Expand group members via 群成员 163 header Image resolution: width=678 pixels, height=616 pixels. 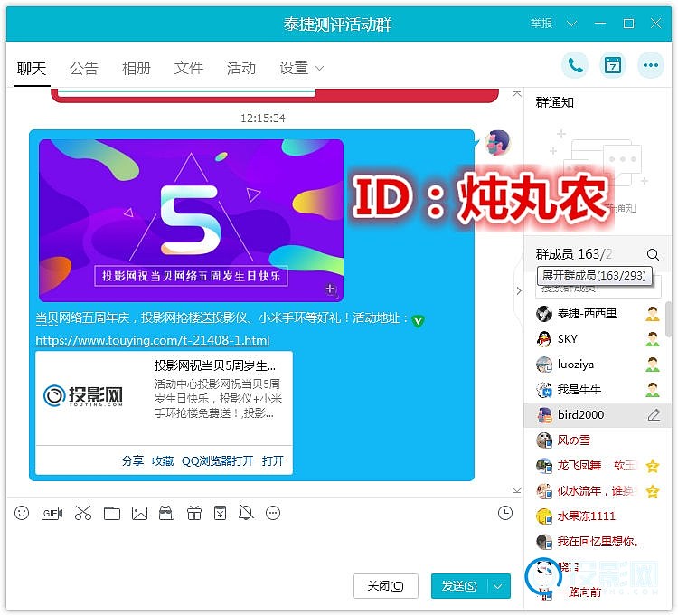574,254
